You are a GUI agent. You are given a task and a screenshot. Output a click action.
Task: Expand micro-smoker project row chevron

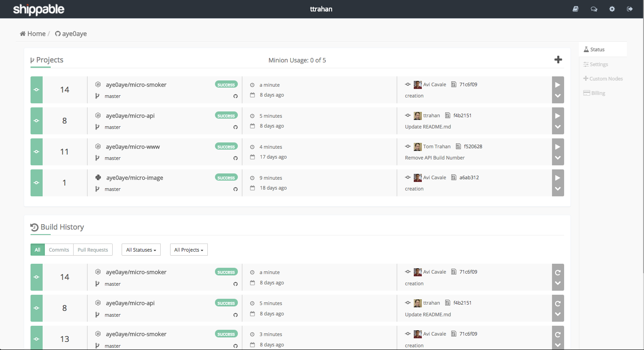pos(558,96)
